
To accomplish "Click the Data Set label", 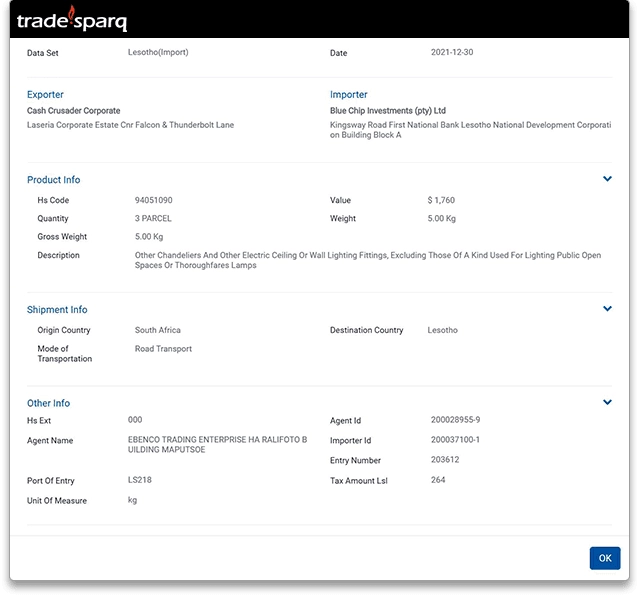I will click(x=43, y=53).
